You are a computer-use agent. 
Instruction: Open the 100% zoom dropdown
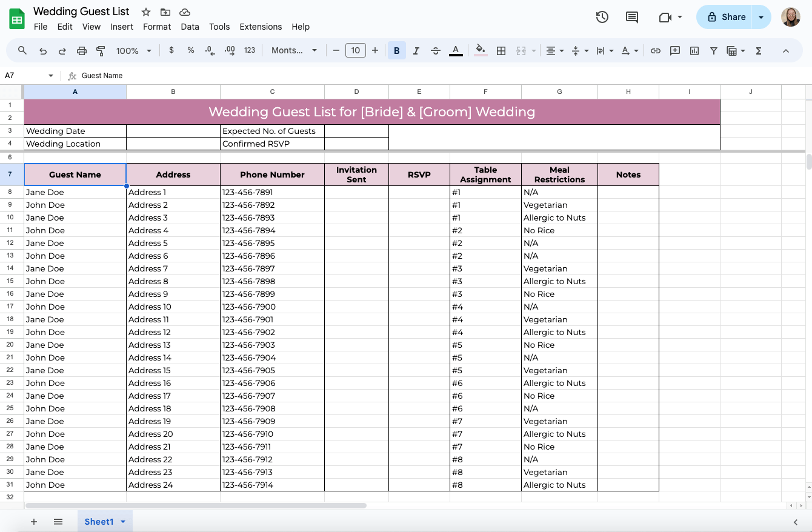pos(134,51)
